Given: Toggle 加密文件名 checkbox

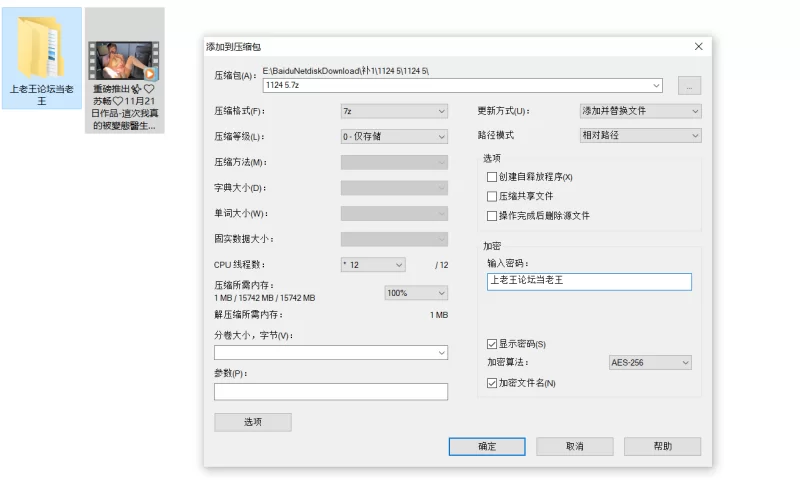Looking at the screenshot, I should pyautogui.click(x=492, y=383).
